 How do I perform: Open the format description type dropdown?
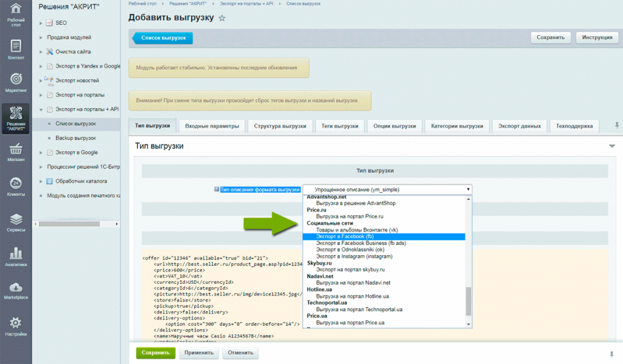click(387, 190)
